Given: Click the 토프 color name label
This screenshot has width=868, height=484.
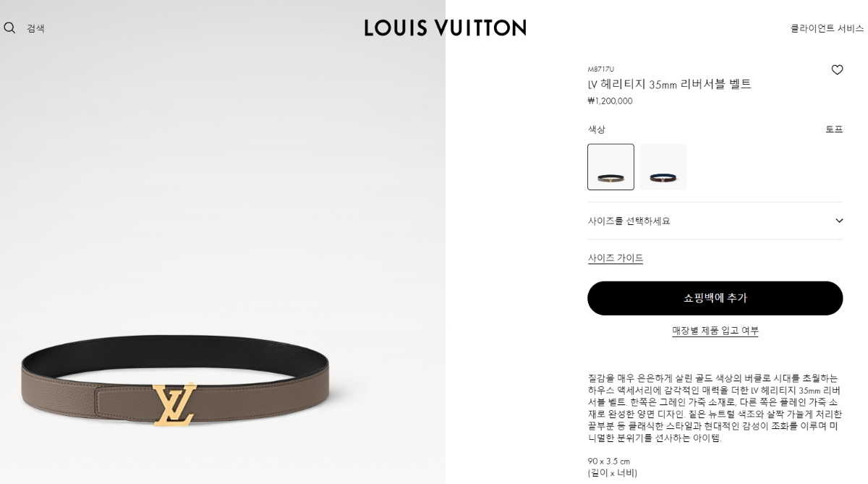Looking at the screenshot, I should click(834, 130).
